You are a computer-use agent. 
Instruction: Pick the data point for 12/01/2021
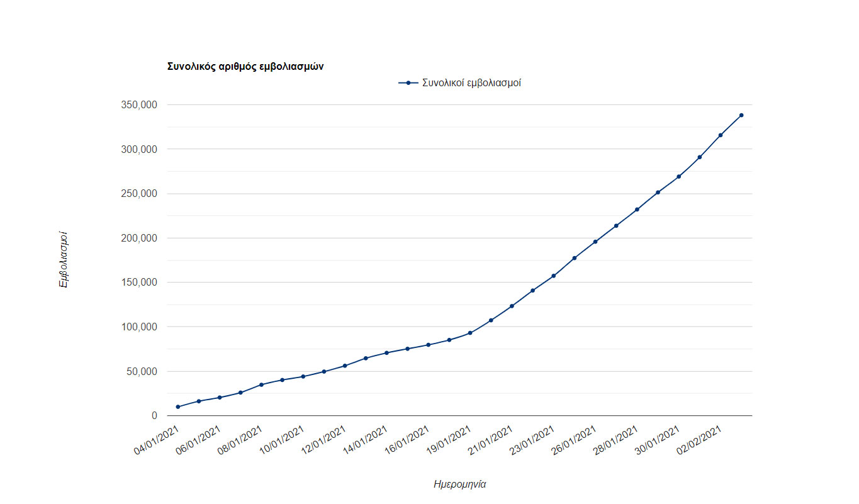click(x=345, y=366)
